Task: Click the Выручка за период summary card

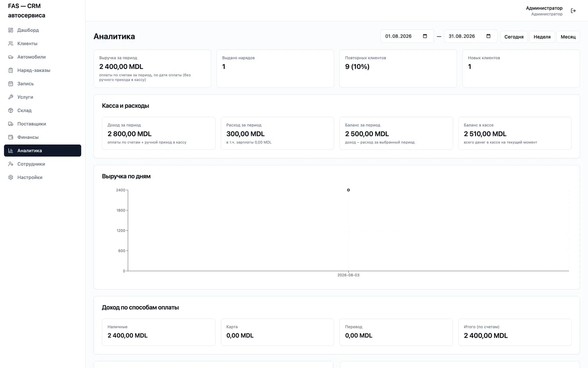Action: (x=152, y=69)
